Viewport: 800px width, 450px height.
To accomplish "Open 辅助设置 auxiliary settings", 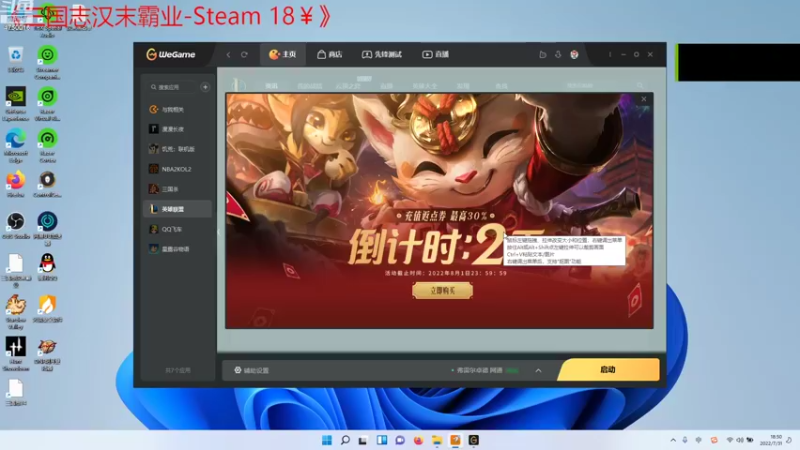I will tap(252, 370).
